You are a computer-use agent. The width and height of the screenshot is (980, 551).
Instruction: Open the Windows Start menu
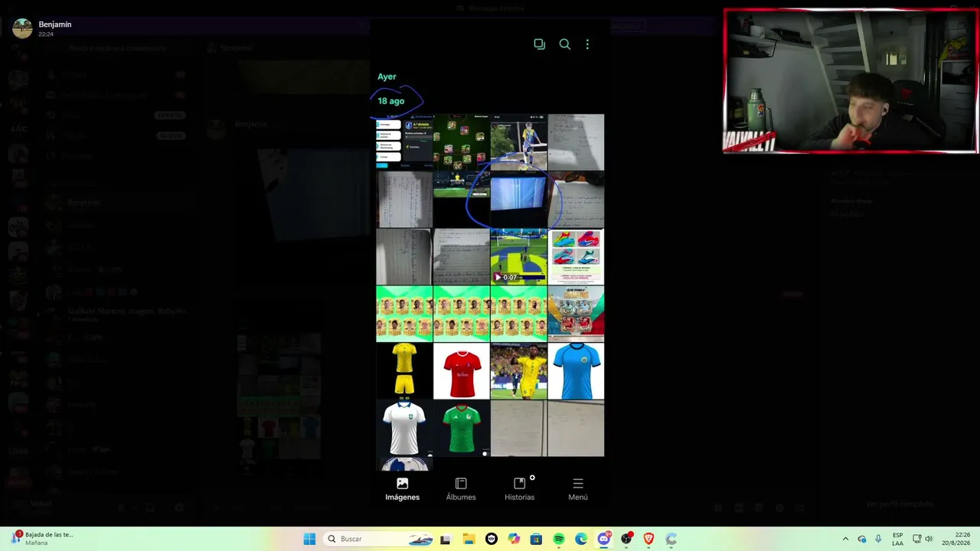[309, 539]
